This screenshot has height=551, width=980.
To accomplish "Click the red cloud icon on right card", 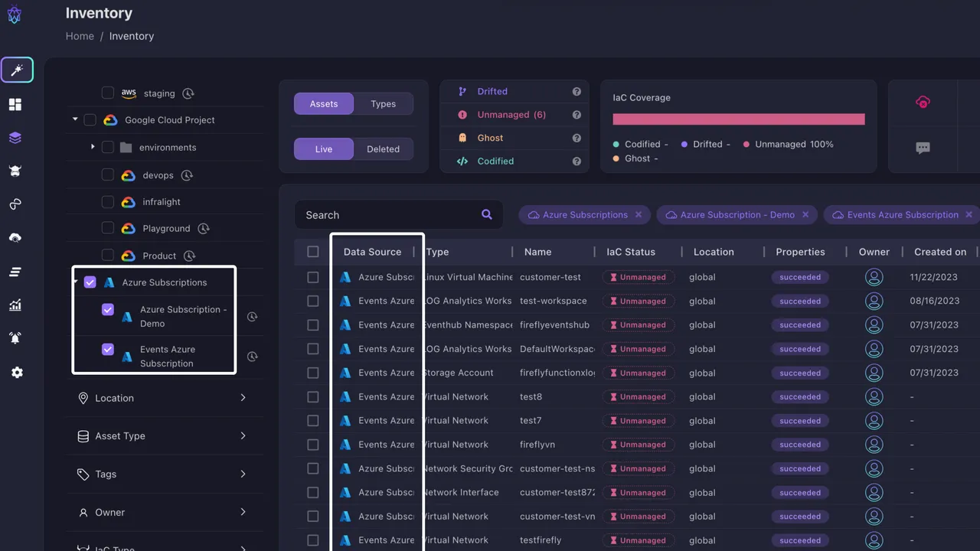I will [x=923, y=103].
